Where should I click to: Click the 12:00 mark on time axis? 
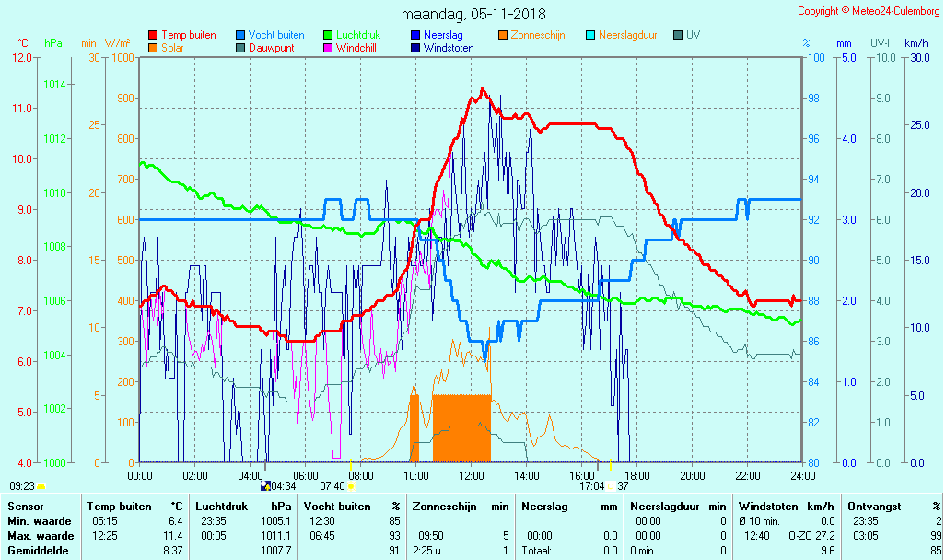[472, 475]
